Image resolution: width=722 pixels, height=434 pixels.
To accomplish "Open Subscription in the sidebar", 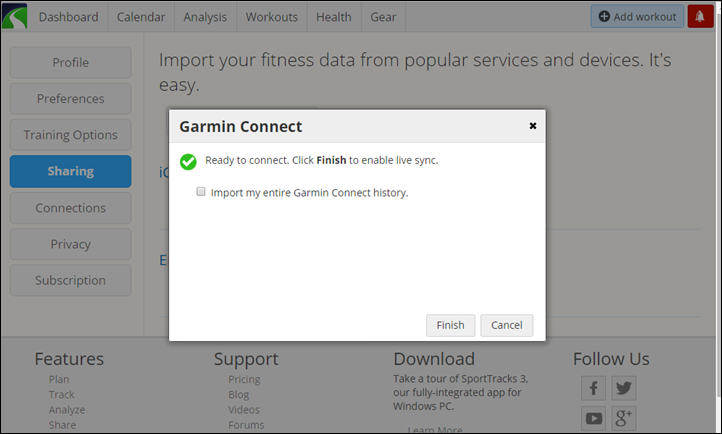I will 70,280.
